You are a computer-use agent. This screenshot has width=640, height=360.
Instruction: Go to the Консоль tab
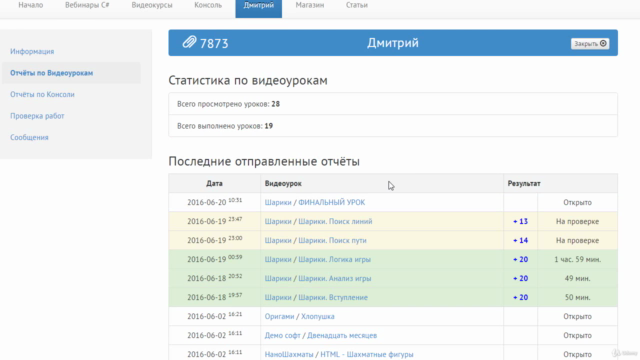click(x=208, y=5)
